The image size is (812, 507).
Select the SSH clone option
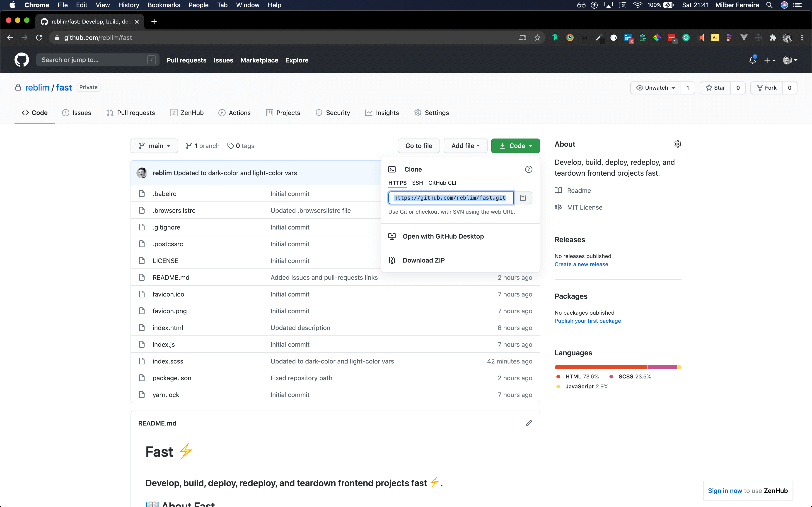(x=417, y=183)
